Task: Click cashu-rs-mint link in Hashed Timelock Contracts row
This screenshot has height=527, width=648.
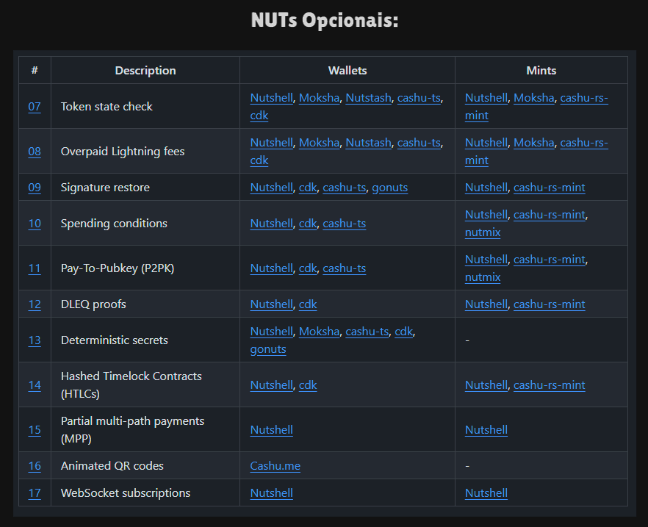Action: [x=549, y=385]
